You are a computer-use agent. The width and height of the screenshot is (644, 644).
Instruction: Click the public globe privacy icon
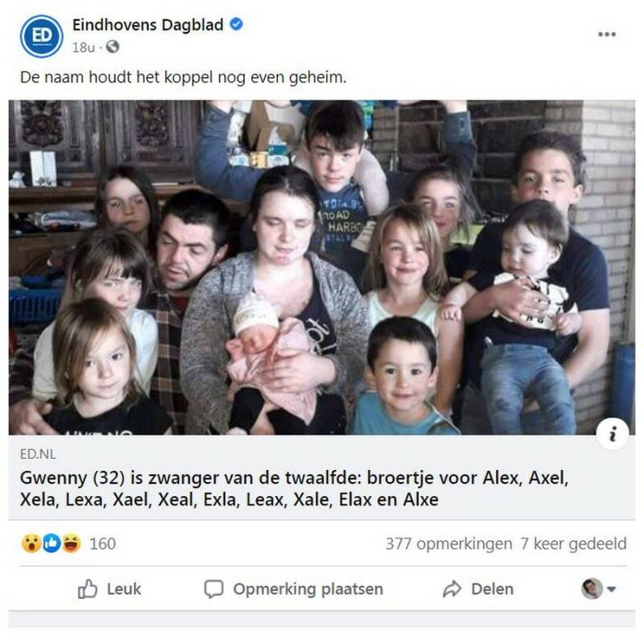pyautogui.click(x=113, y=47)
